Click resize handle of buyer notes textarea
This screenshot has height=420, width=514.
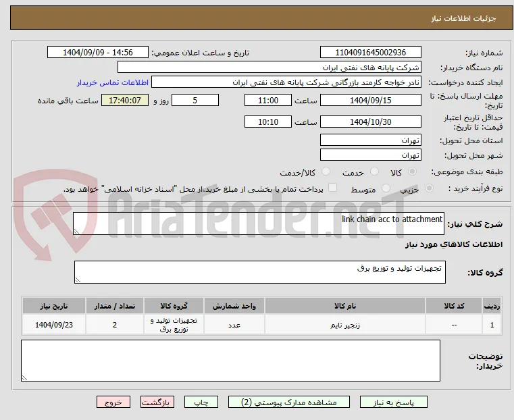click(24, 377)
